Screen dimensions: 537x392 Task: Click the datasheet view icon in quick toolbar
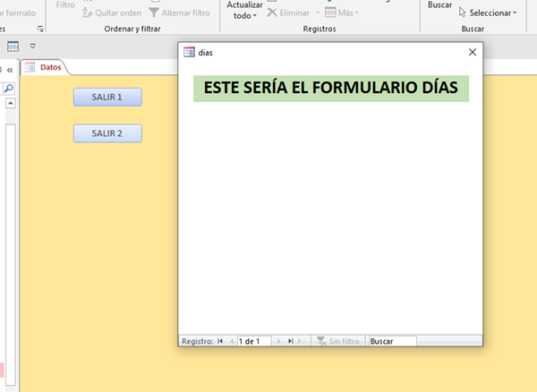click(x=13, y=46)
